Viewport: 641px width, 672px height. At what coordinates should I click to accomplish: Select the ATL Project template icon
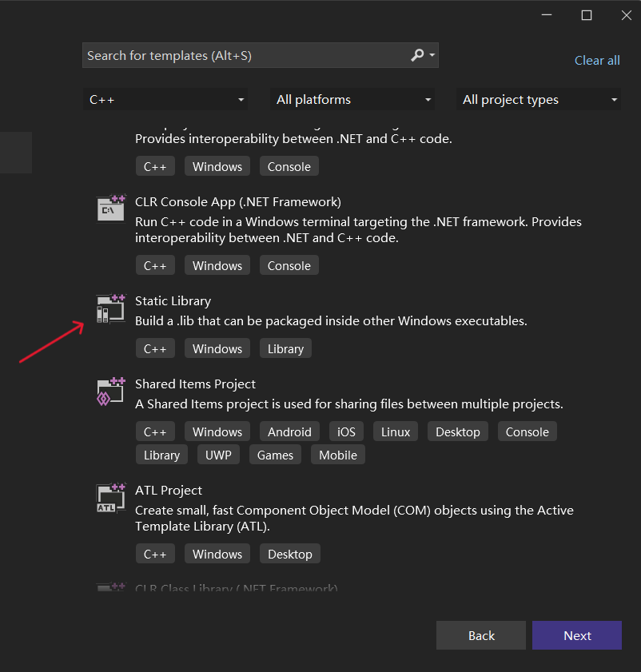point(110,497)
